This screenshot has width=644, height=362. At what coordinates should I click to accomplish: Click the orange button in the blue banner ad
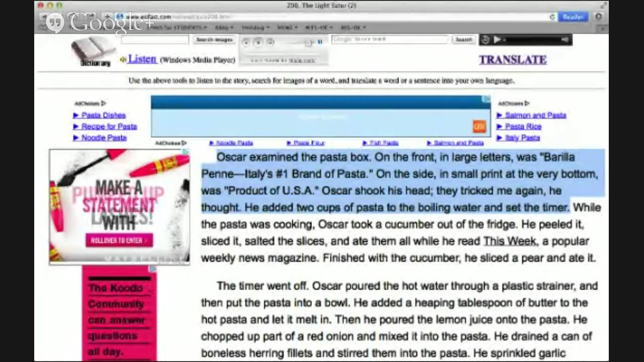pos(479,127)
